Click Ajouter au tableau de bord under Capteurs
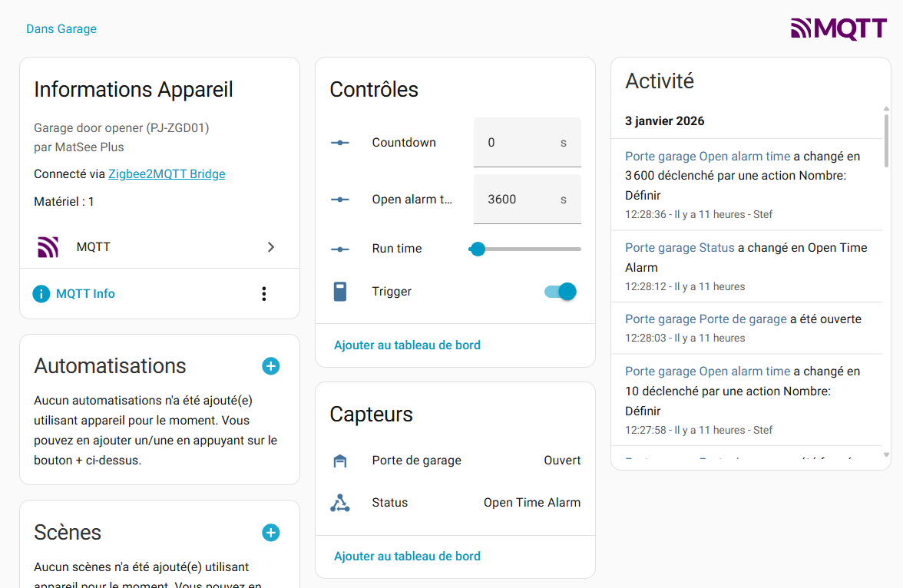 coord(407,557)
